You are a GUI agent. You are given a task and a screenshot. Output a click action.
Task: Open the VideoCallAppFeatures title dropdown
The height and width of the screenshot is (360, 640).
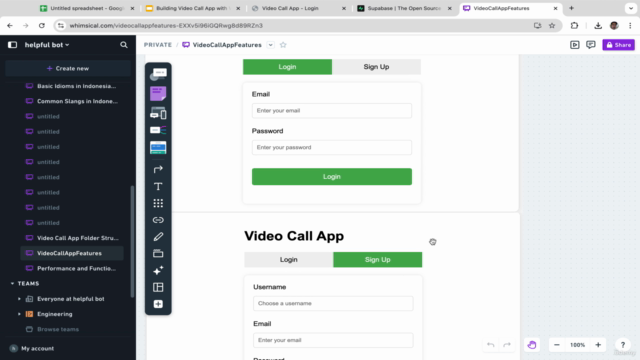271,45
